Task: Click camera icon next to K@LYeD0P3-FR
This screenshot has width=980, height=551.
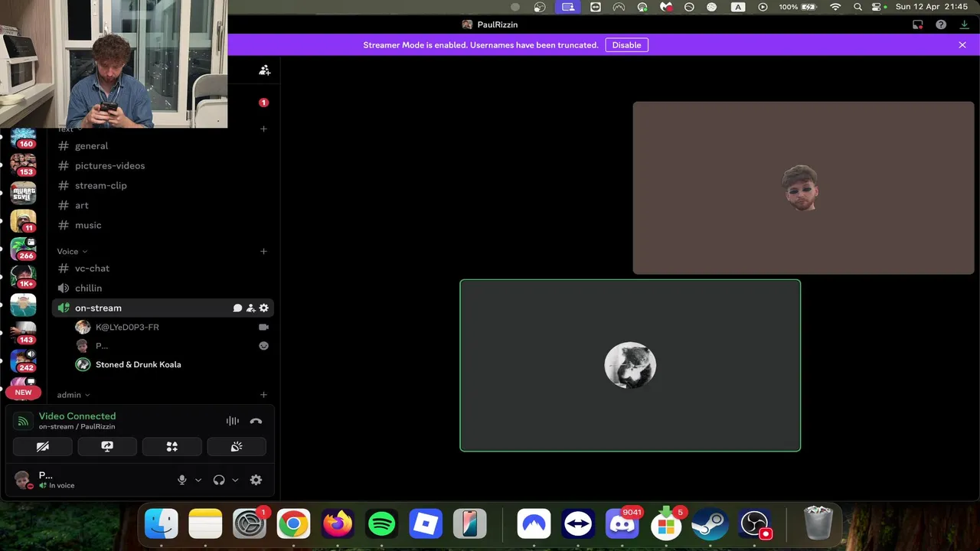Action: click(x=263, y=327)
